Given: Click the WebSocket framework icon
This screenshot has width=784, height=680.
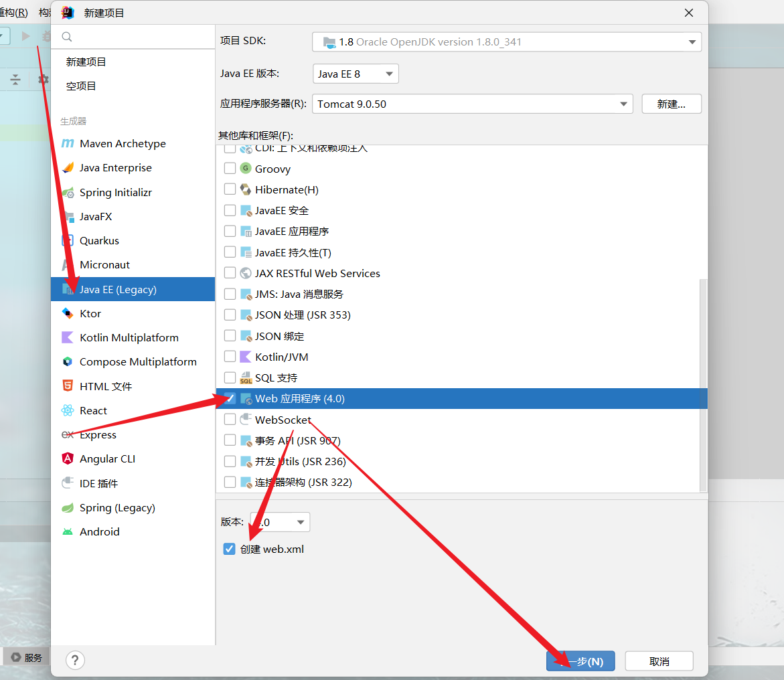Looking at the screenshot, I should coord(246,419).
